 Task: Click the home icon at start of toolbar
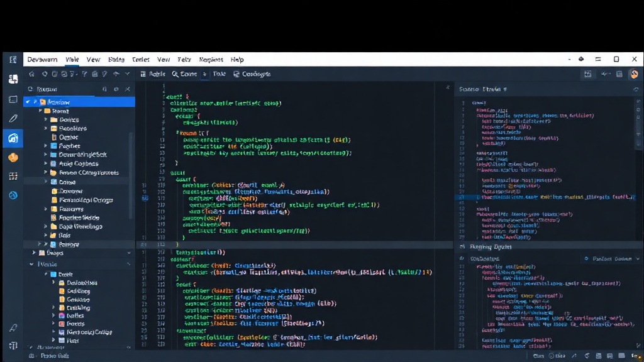pyautogui.click(x=31, y=74)
